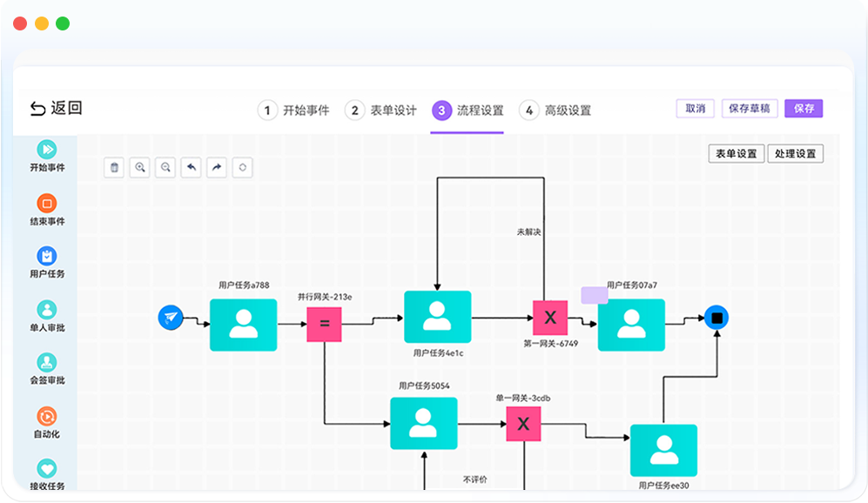The height and width of the screenshot is (503, 868).
Task: Switch to step 1 开始事件 tab
Action: (294, 111)
